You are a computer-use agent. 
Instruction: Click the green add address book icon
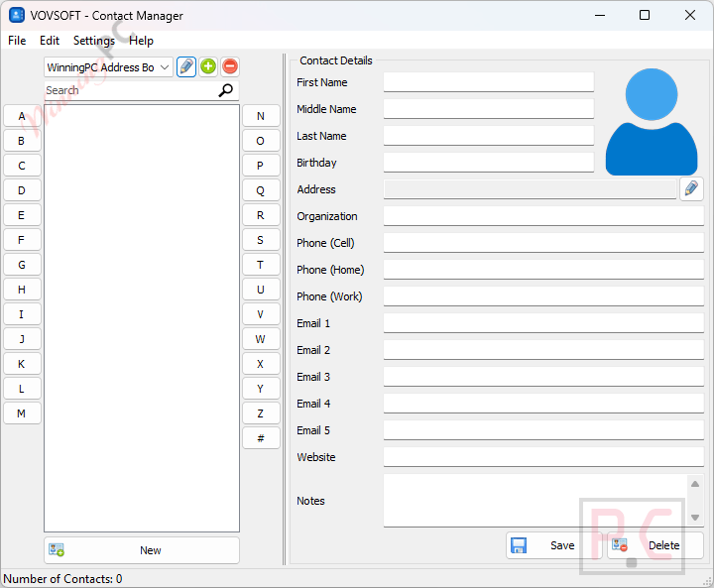click(x=208, y=67)
